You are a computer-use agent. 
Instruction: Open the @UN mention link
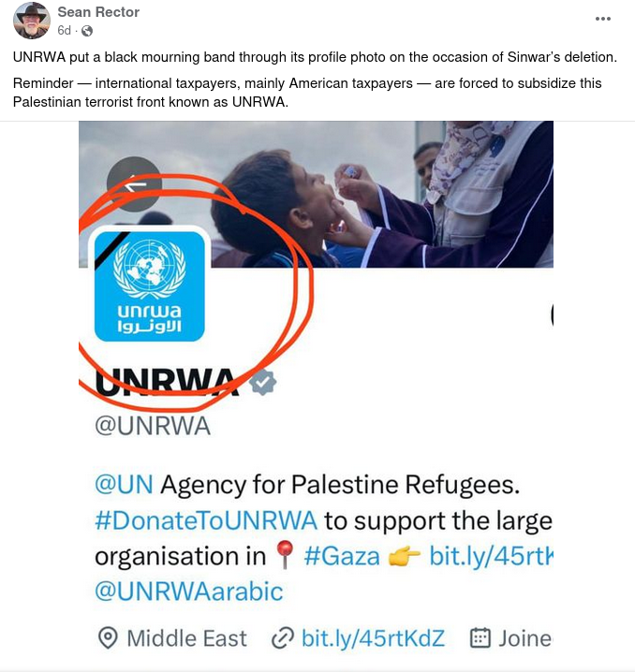click(x=124, y=484)
